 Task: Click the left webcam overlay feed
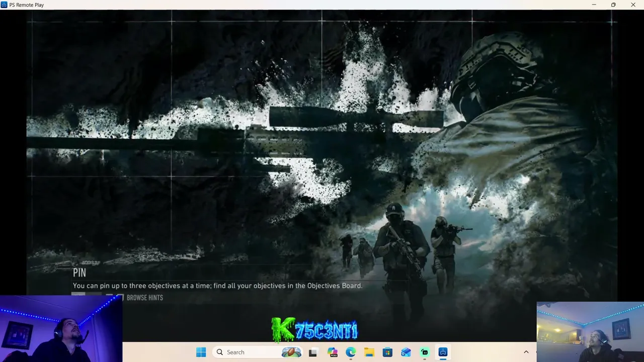pos(61,328)
